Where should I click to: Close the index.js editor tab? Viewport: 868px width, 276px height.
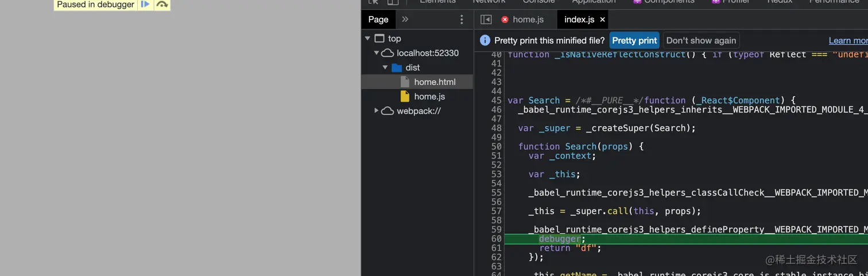(602, 20)
